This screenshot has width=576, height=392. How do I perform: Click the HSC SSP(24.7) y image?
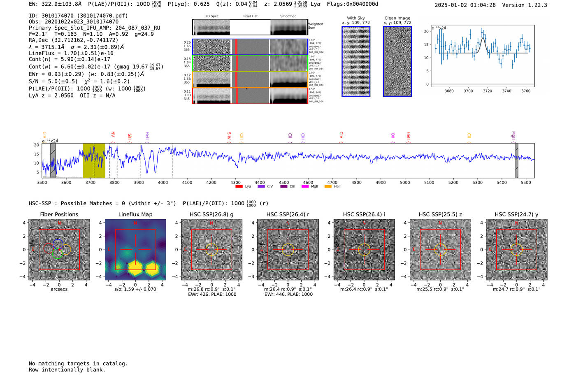click(516, 250)
